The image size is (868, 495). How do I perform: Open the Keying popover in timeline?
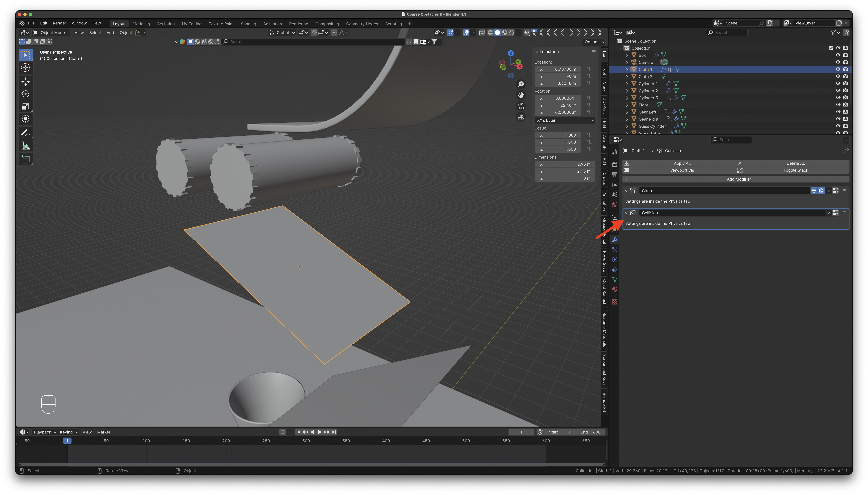(69, 432)
